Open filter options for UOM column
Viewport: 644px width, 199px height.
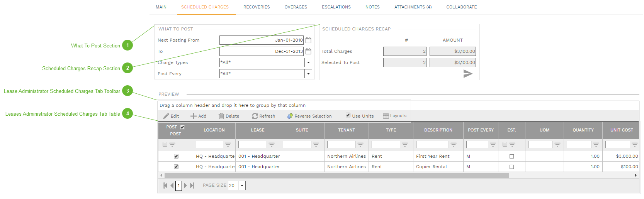click(x=557, y=145)
